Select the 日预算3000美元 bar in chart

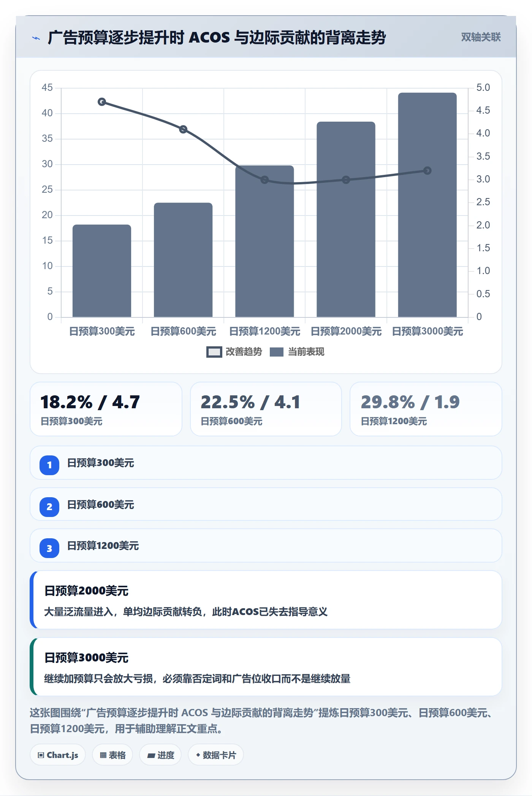tap(427, 205)
